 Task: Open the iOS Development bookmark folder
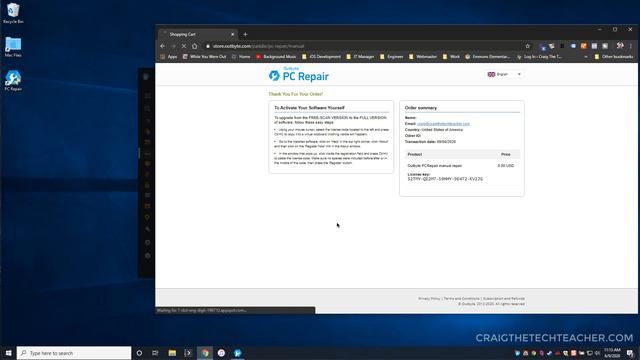coord(321,57)
